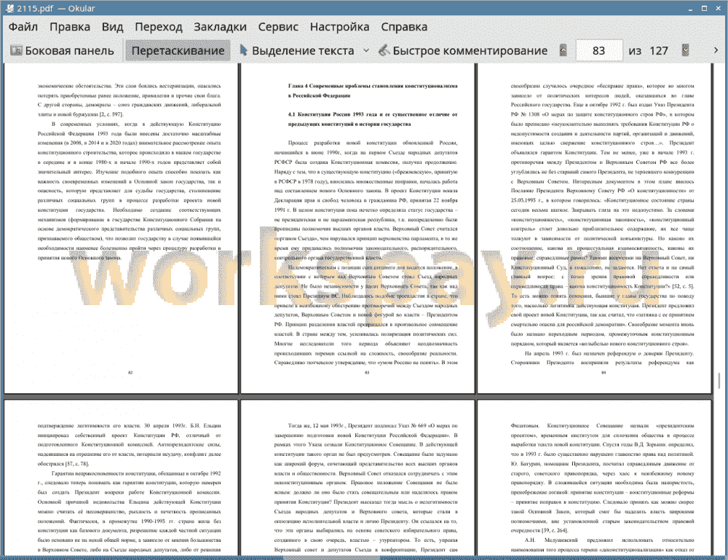
Task: Open the Вид menu
Action: click(x=112, y=27)
